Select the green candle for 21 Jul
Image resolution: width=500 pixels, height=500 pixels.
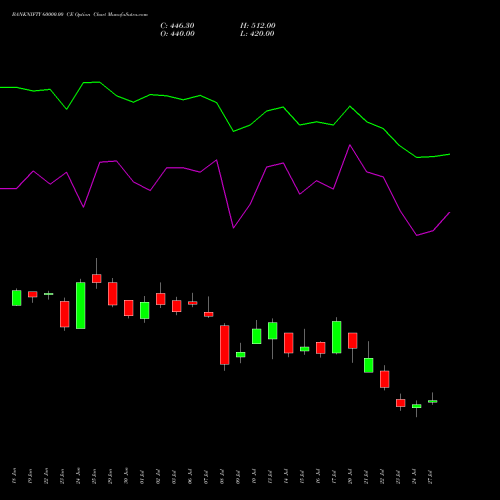[x=369, y=365]
